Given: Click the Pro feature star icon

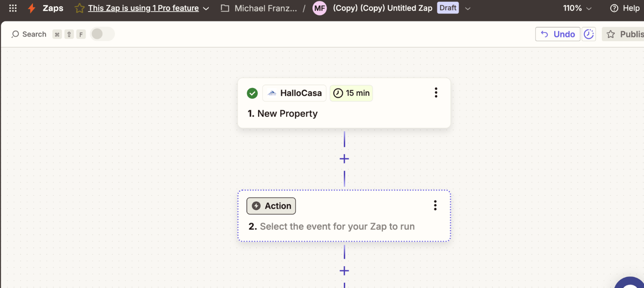Looking at the screenshot, I should (x=79, y=8).
